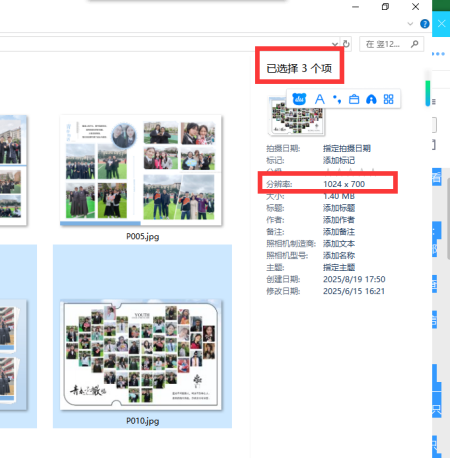450x458 pixels.
Task: Click 添加标题 to add a title
Action: [339, 208]
